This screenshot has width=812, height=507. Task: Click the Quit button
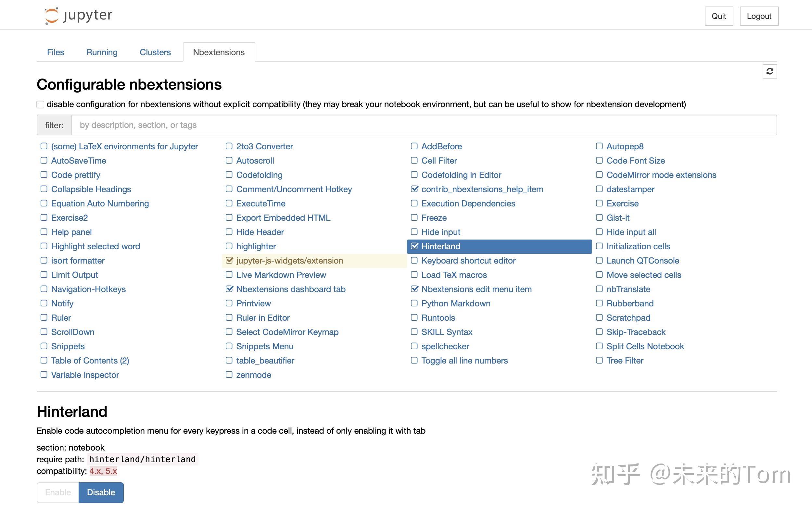tap(719, 16)
